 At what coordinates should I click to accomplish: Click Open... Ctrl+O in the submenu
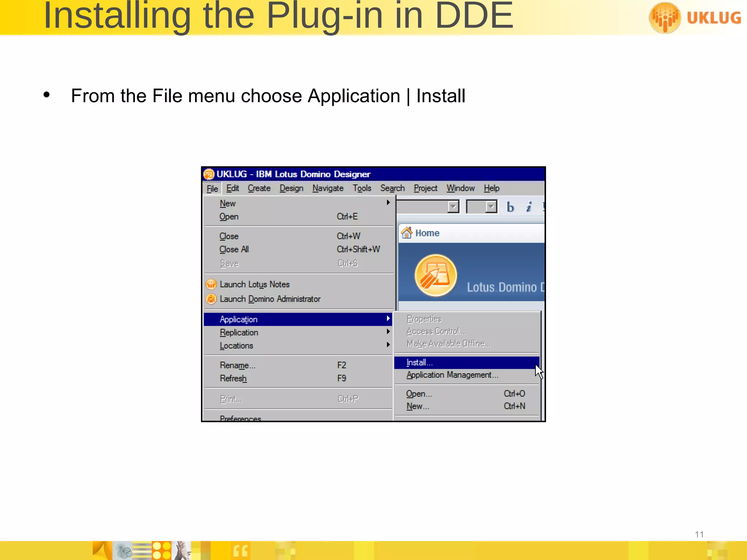click(x=467, y=394)
